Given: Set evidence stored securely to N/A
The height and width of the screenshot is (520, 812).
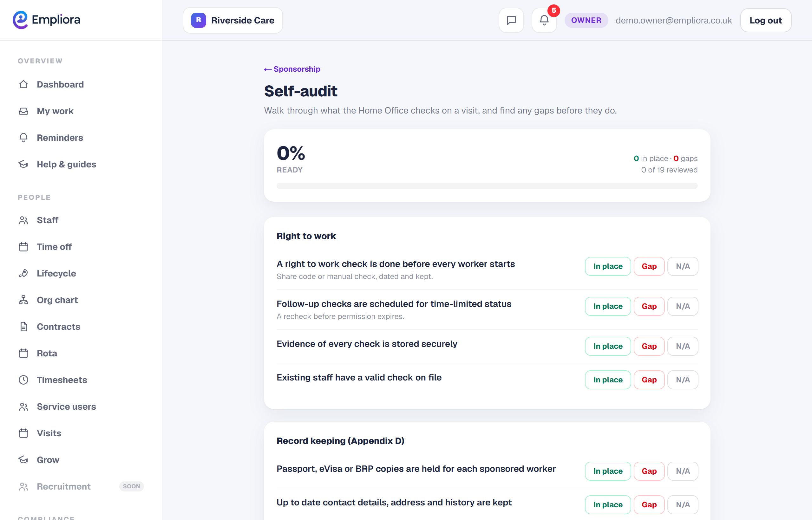Looking at the screenshot, I should coord(683,346).
